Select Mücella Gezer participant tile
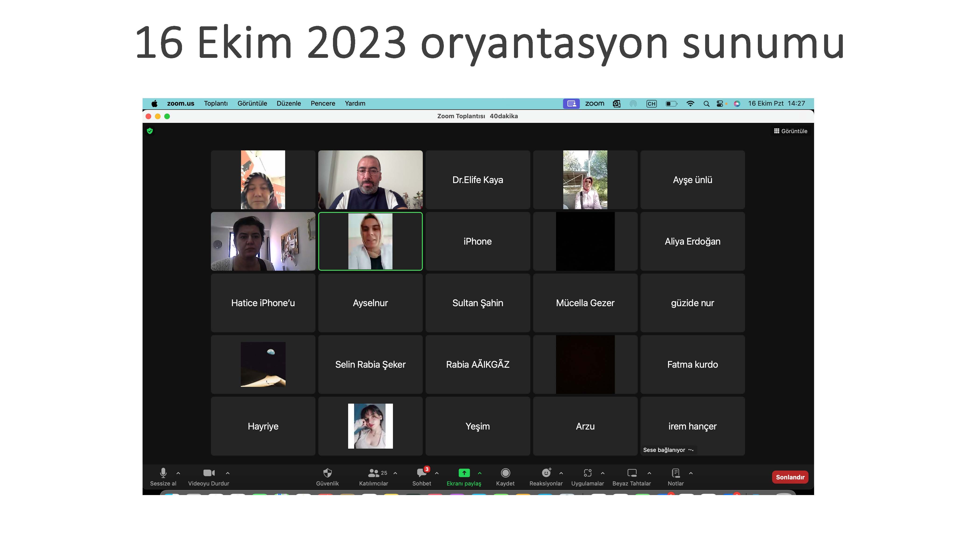The width and height of the screenshot is (980, 551). (x=585, y=303)
